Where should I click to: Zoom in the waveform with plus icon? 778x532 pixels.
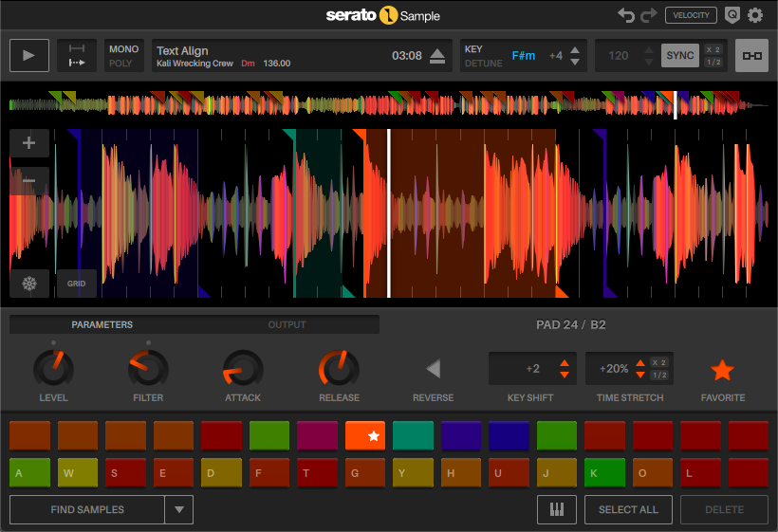28,143
